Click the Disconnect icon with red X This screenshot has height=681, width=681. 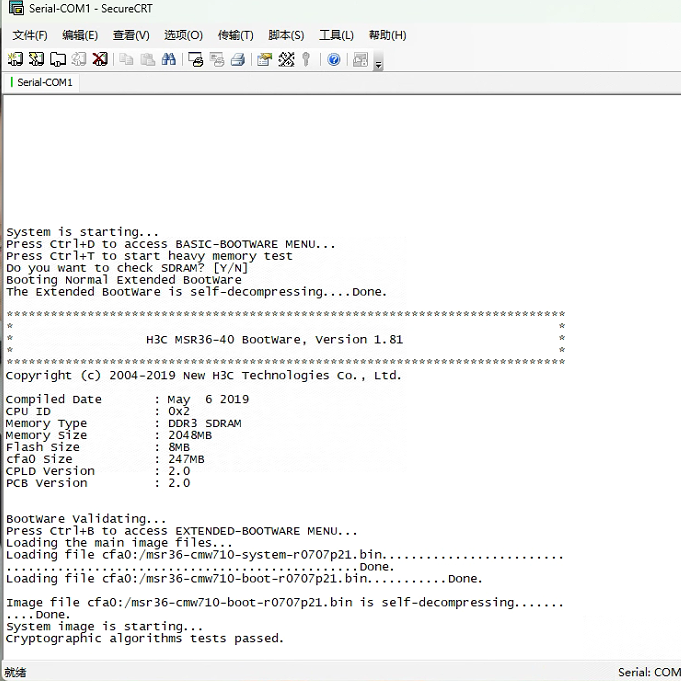100,59
